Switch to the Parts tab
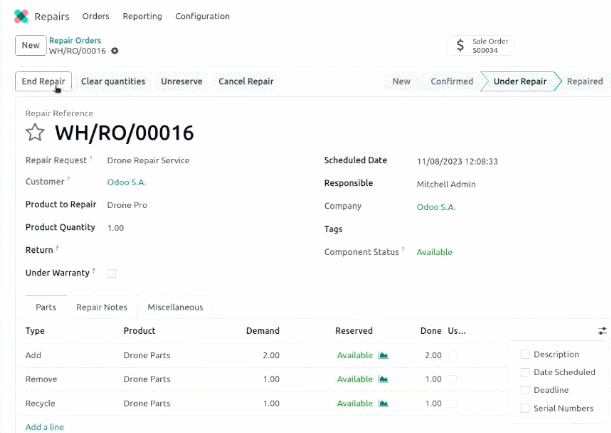 [x=46, y=307]
